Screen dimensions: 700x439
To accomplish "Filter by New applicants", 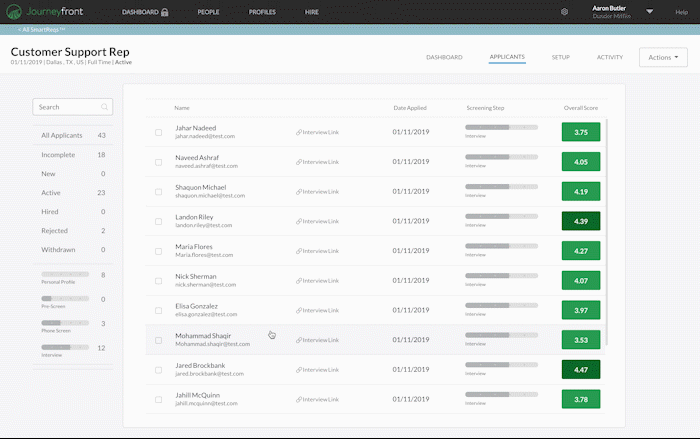I will click(73, 174).
